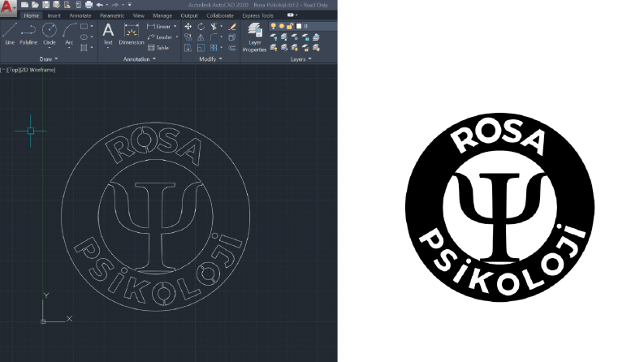The image size is (644, 362).
Task: Click the Stretch tool icon
Action: (188, 48)
